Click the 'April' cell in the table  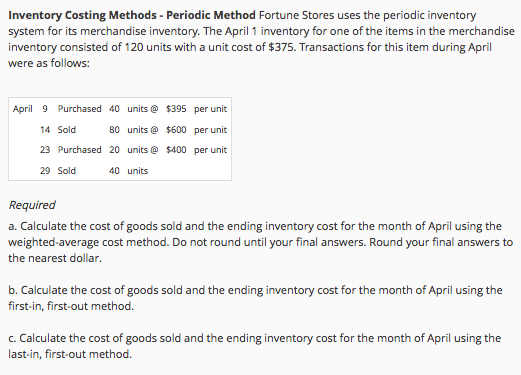point(23,109)
